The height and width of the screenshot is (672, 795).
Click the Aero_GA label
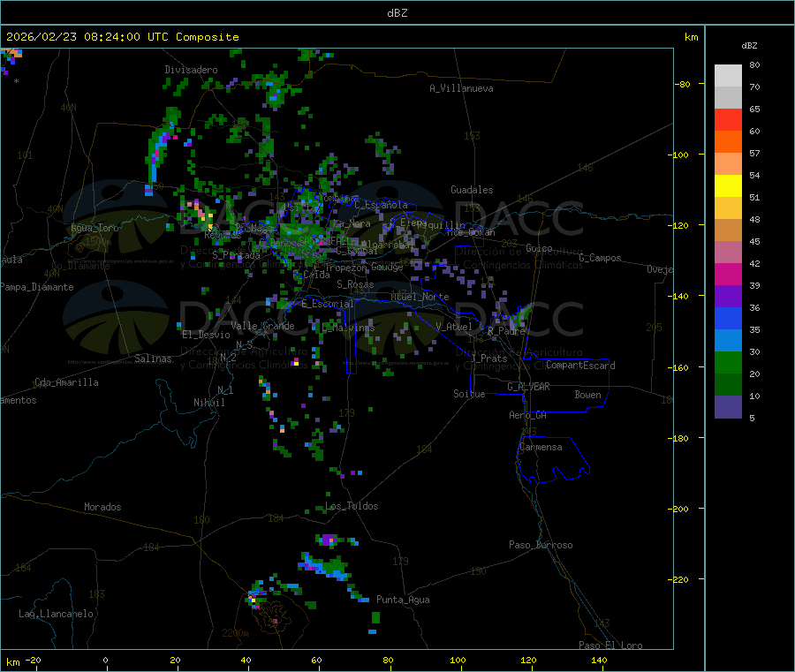coord(528,415)
